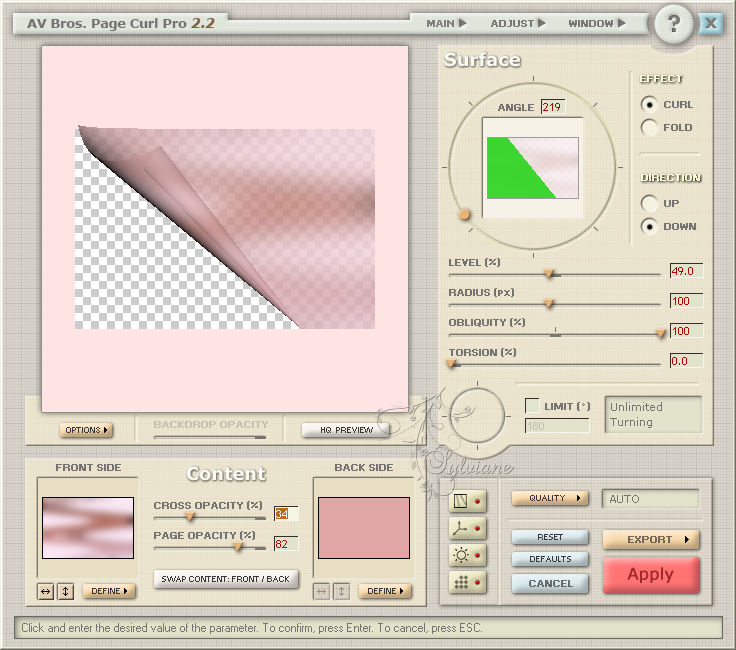Viewport: 736px width, 650px height.
Task: Click the RADIUS value field
Action: [x=686, y=301]
